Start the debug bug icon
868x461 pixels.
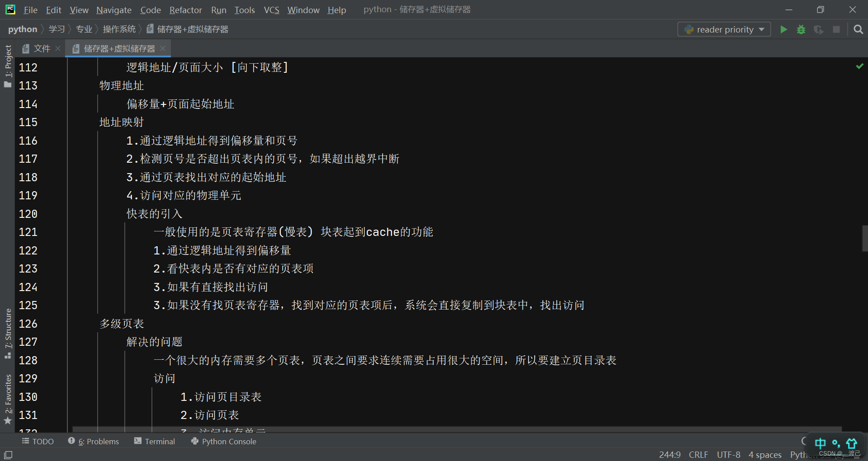801,29
